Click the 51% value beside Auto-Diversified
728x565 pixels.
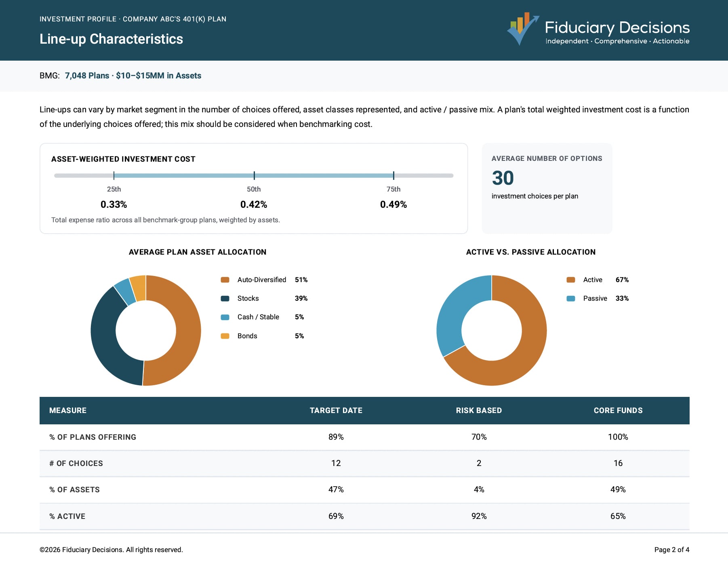(x=301, y=280)
